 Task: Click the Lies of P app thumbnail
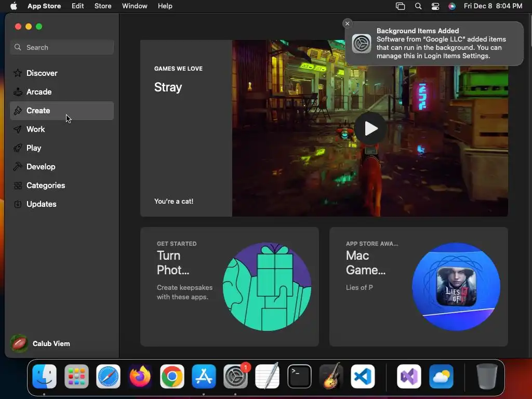(x=456, y=287)
